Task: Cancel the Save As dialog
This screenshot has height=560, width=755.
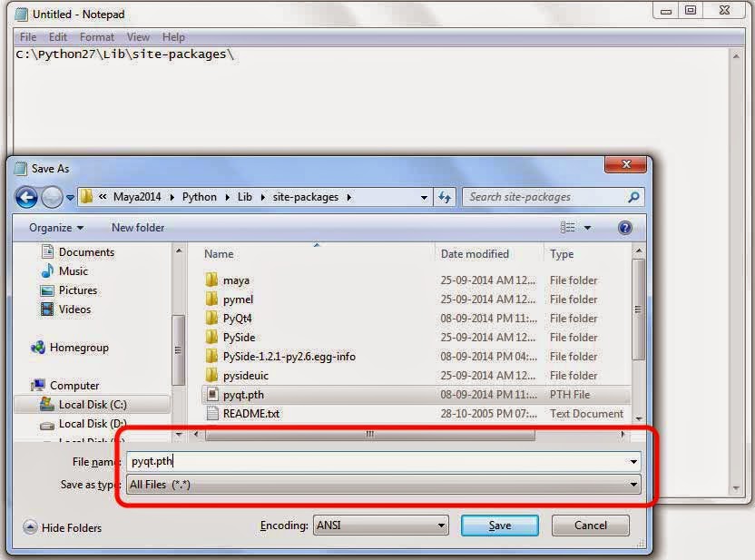Action: (x=590, y=525)
